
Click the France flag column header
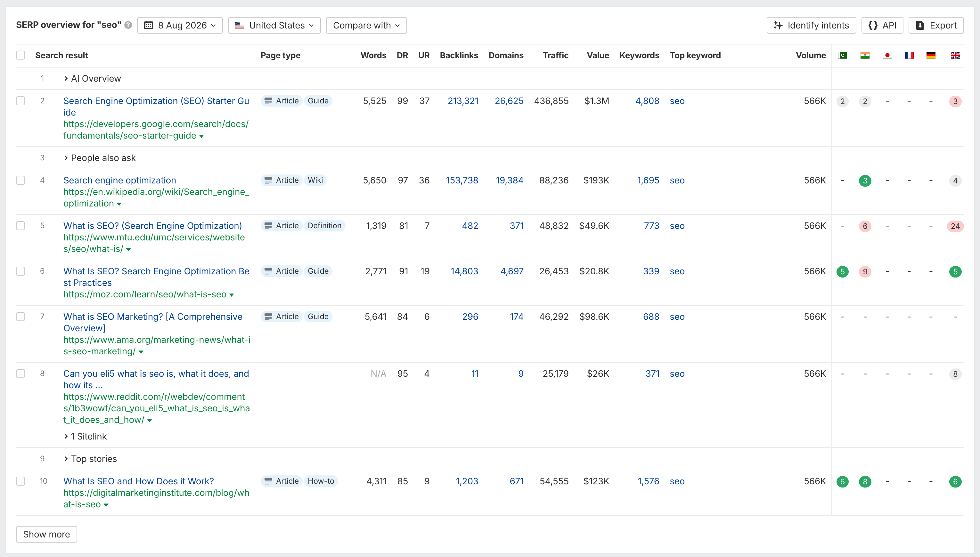tap(909, 55)
